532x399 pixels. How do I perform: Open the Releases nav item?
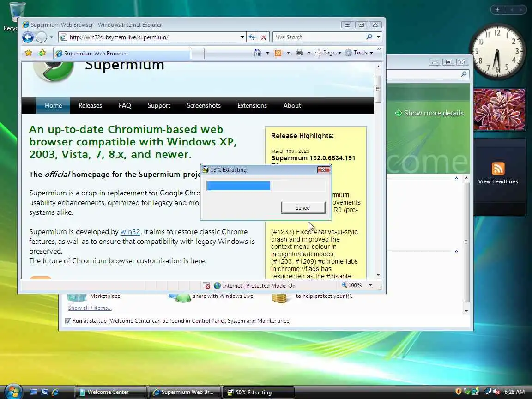[90, 105]
